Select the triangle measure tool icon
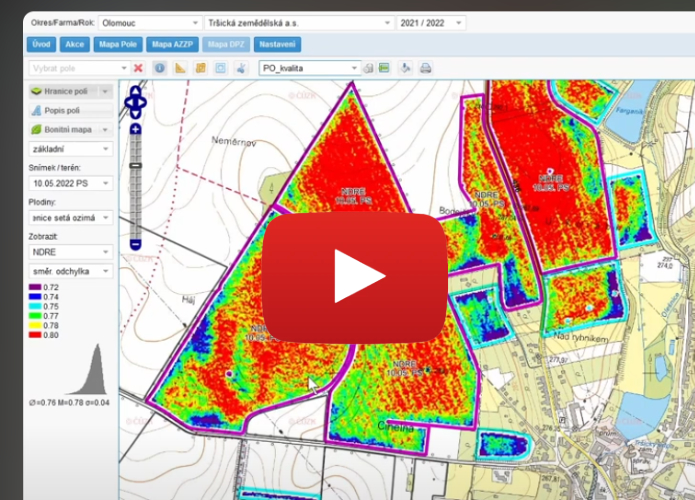 pos(180,68)
